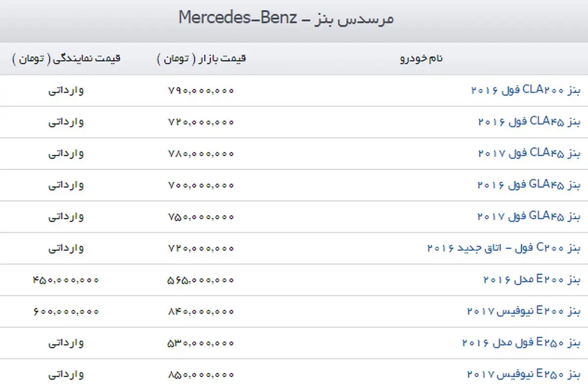Click the 850,000,000 market price cell
This screenshot has height=388, width=588.
coord(201,375)
